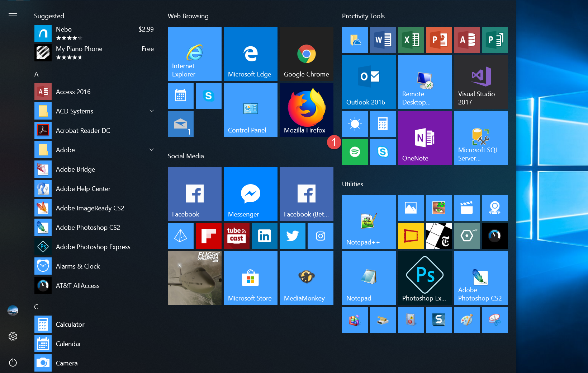Open the Twitter tile
588x373 pixels.
[x=292, y=236]
